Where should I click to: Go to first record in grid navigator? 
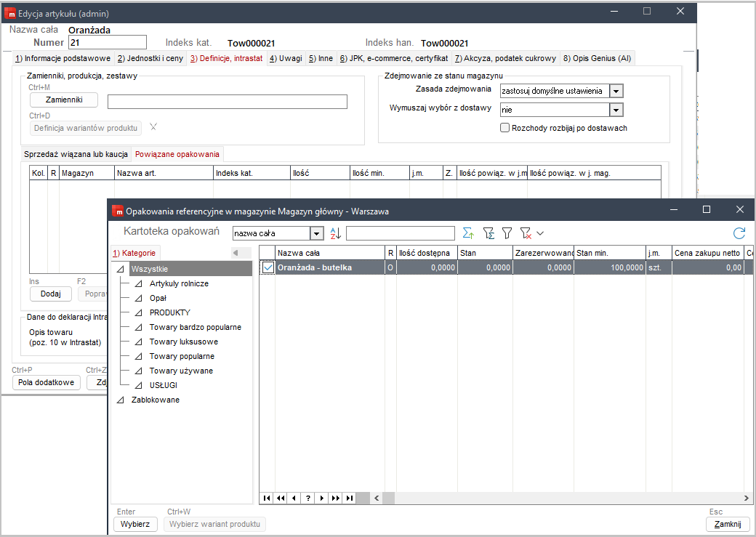click(267, 498)
